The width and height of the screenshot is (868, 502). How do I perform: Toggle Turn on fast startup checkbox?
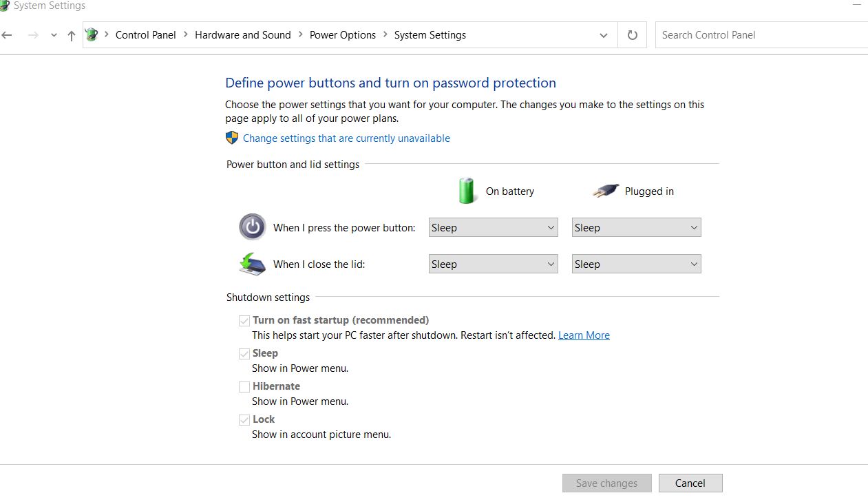(244, 320)
